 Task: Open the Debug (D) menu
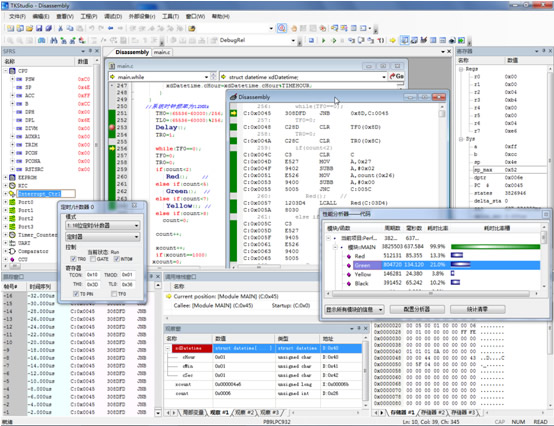point(113,16)
